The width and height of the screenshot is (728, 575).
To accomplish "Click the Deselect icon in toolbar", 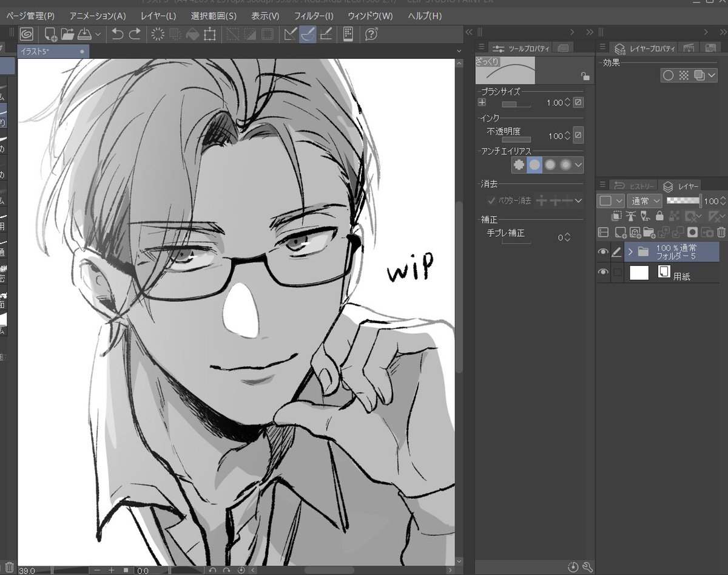I will [232, 34].
